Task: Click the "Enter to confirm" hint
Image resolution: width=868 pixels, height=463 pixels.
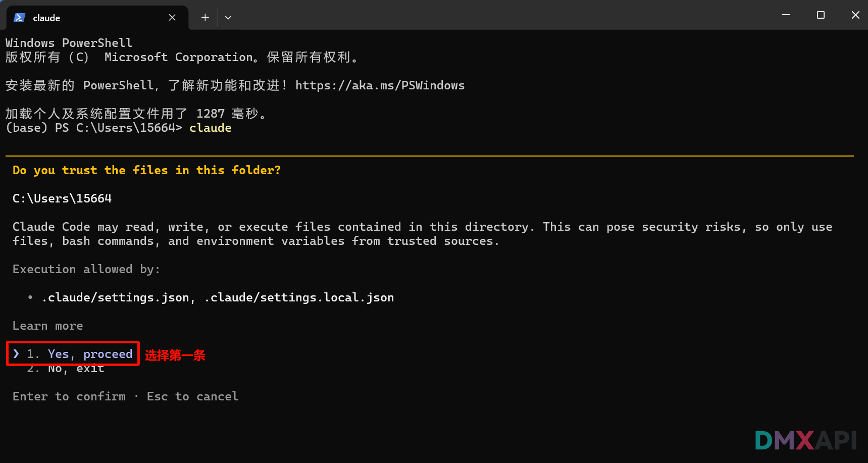Action: 69,396
